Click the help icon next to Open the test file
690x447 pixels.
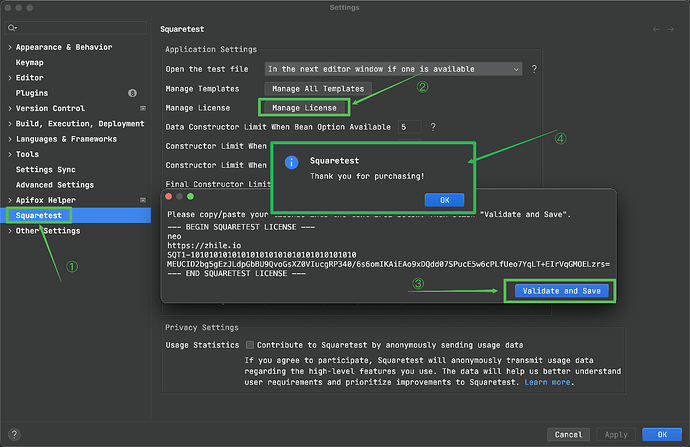(x=534, y=69)
